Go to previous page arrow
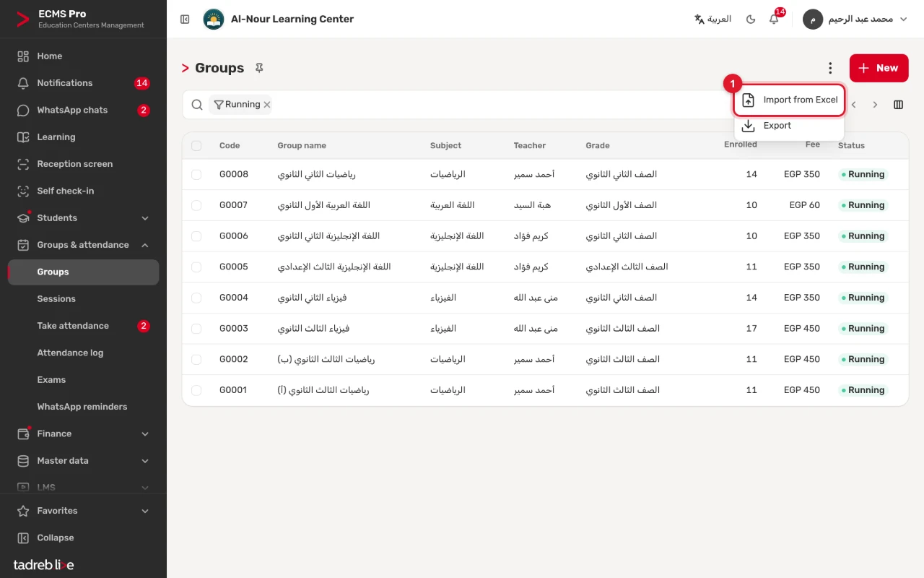924x578 pixels. click(853, 105)
